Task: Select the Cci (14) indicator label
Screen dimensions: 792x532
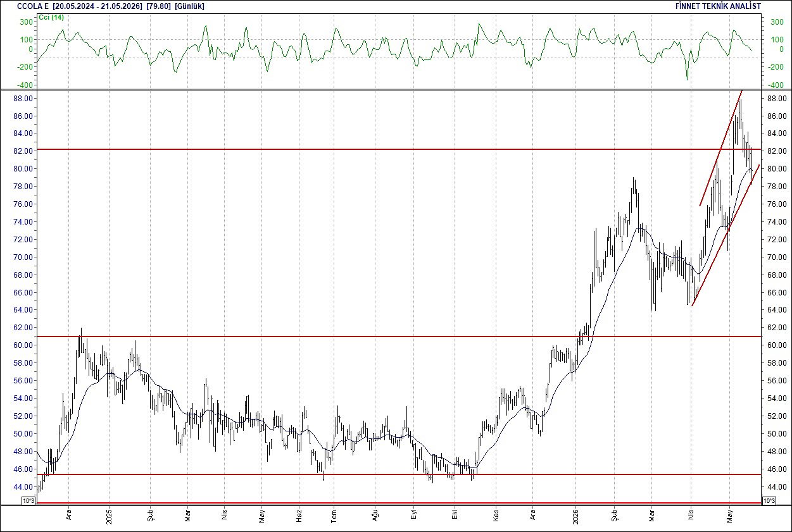Action: click(52, 17)
